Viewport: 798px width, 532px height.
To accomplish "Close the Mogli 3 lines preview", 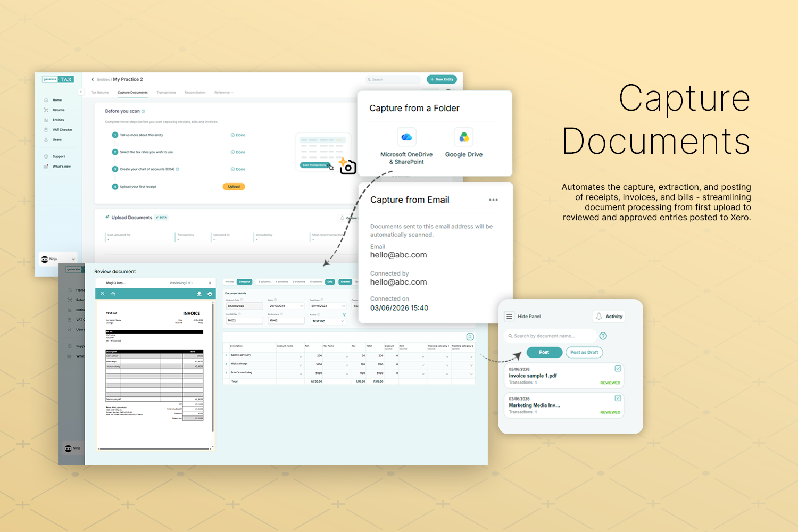I will tap(210, 283).
